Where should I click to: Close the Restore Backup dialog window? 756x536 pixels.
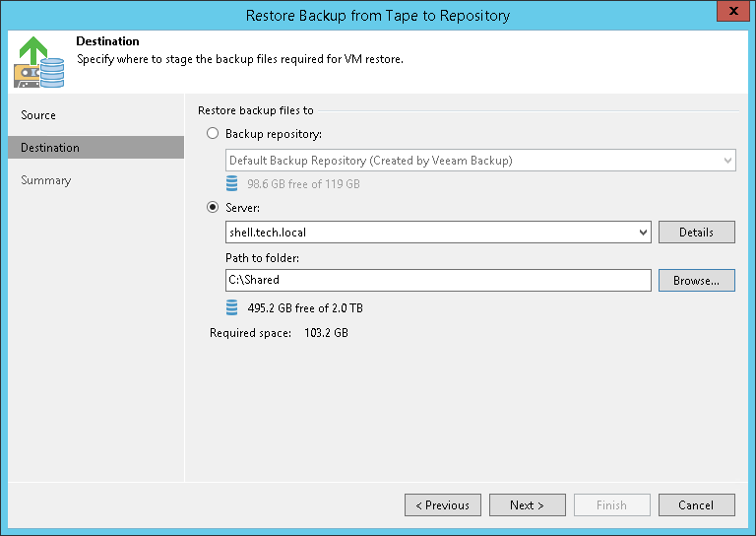point(731,14)
